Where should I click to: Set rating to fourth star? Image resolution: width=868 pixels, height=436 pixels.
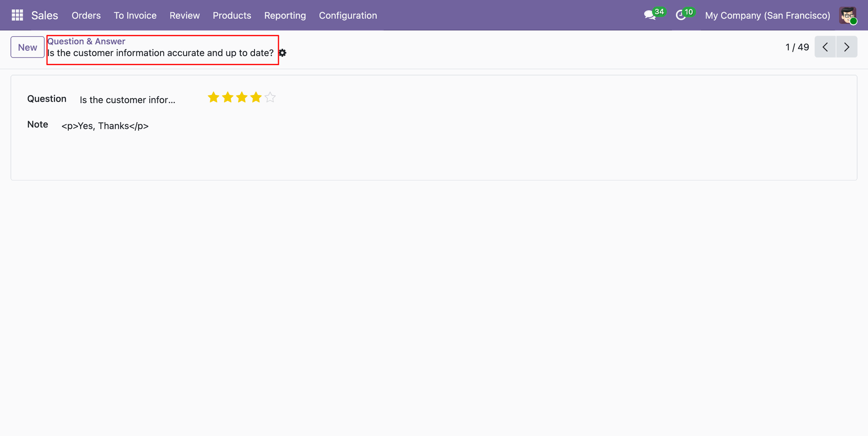click(256, 97)
